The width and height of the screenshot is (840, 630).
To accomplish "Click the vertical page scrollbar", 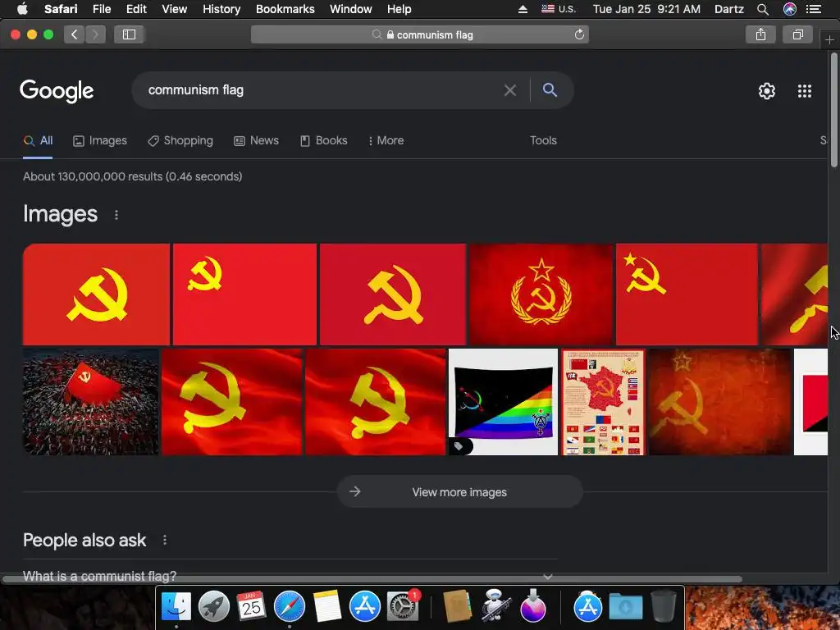I will [833, 110].
